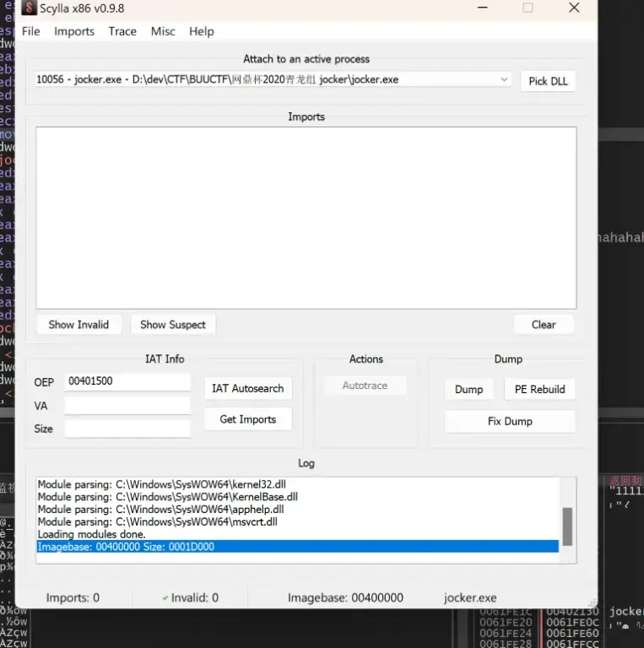
Task: Click the PE Rebuild button
Action: coord(539,389)
